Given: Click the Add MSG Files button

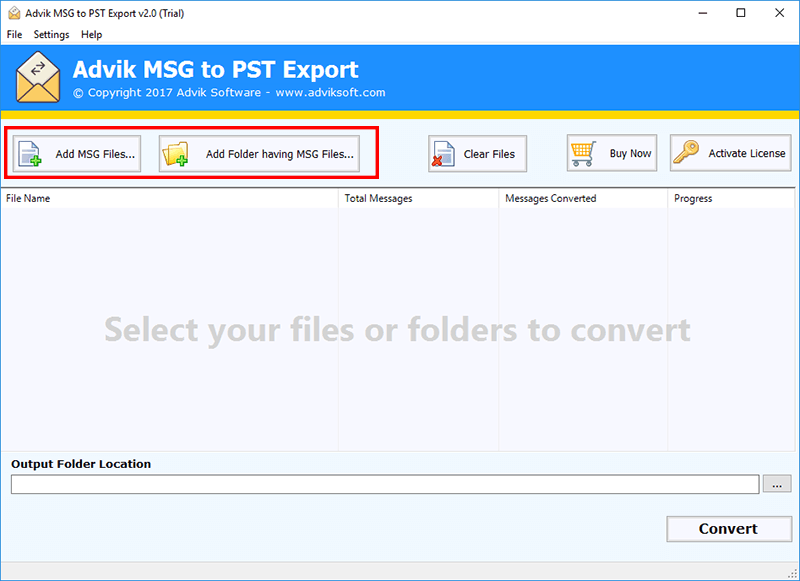Looking at the screenshot, I should coord(77,154).
